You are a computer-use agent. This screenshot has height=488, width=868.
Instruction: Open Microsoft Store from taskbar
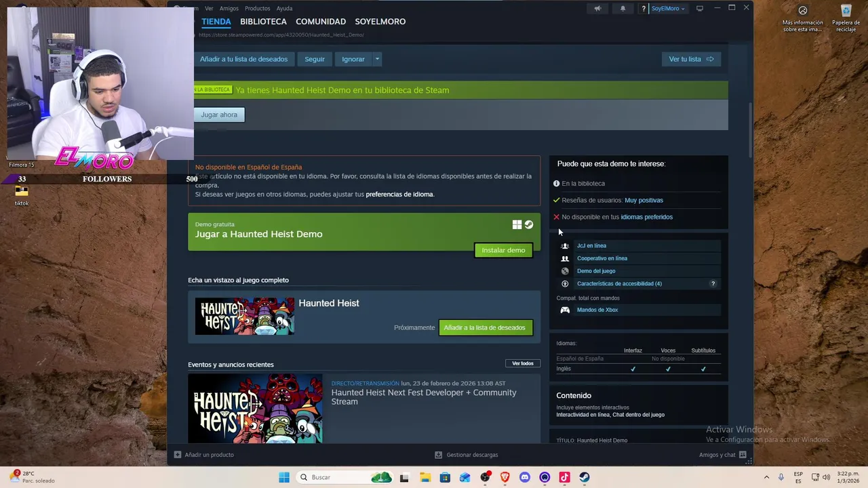(x=445, y=477)
